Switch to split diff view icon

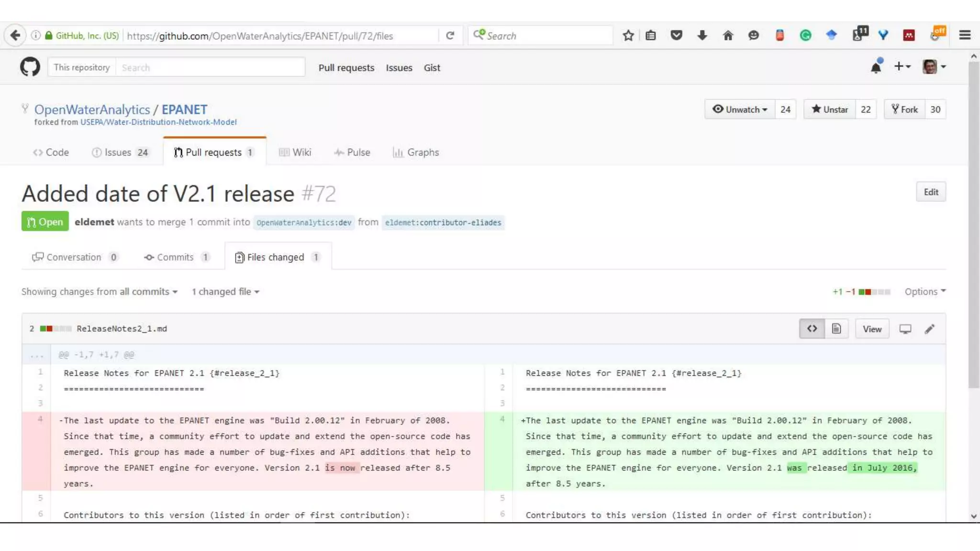point(812,329)
